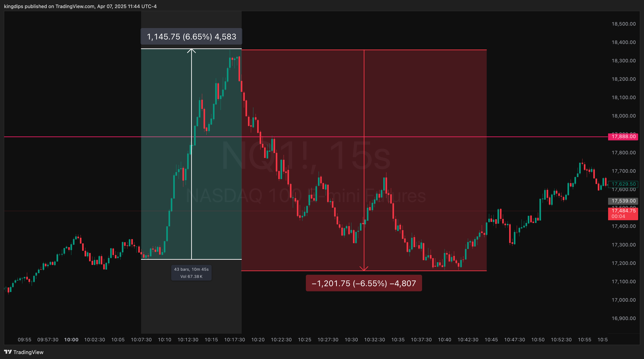Click the bold 10:00 time axis label
The image size is (644, 359).
71,340
